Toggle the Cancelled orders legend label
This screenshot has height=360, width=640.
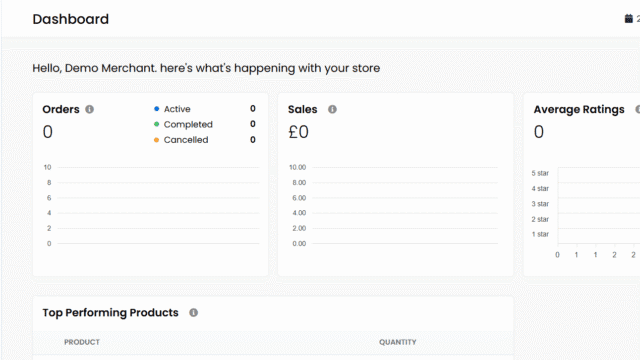click(x=186, y=140)
